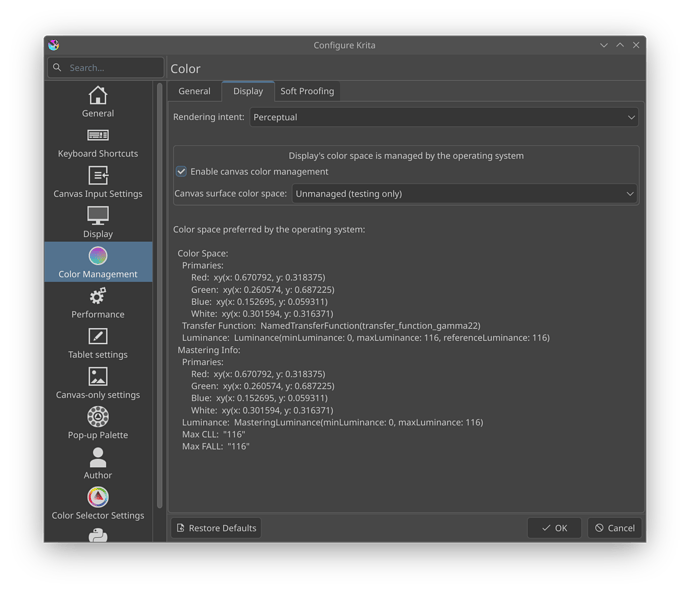The image size is (690, 594).
Task: Click the 'Mastering Info:' heading
Action: [209, 350]
